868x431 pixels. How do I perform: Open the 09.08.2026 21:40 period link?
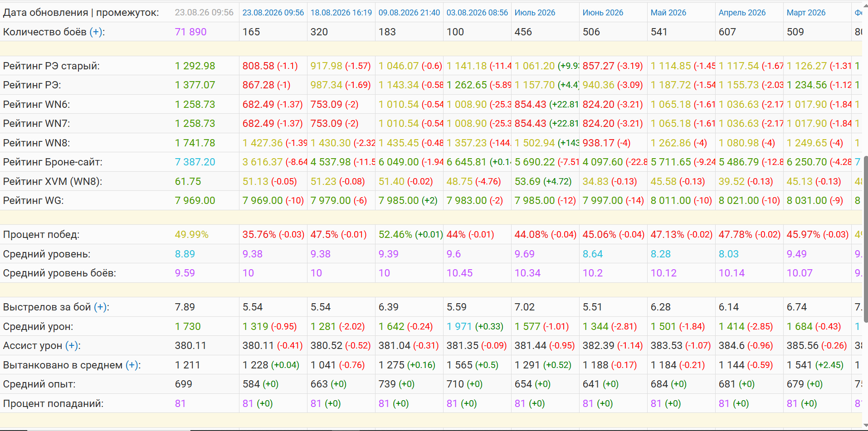pyautogui.click(x=409, y=13)
